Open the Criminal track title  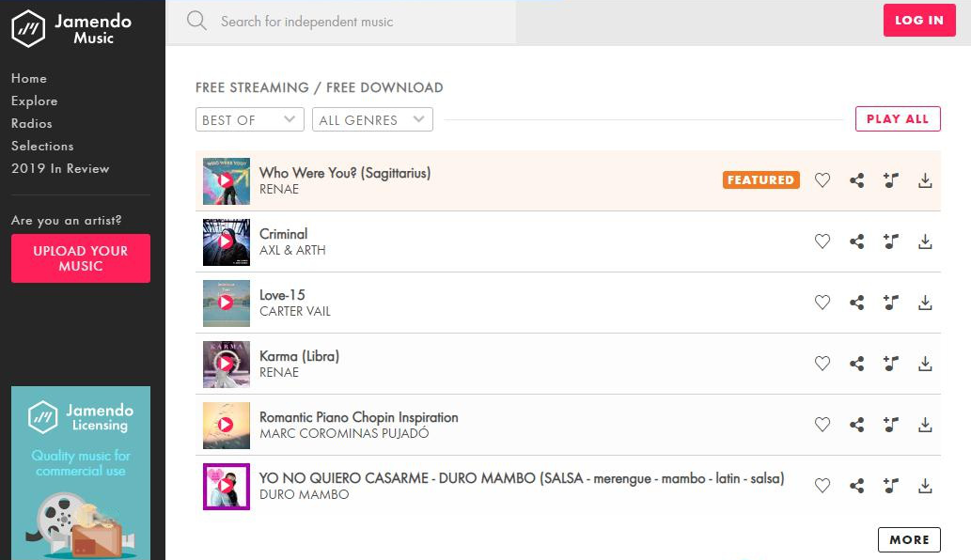tap(284, 234)
